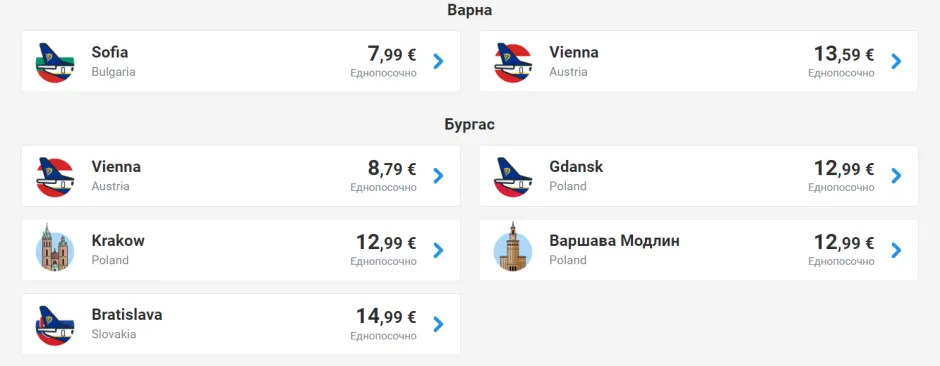Click the Varna to Vienna plane icon
Screen dimensions: 940x366
[x=513, y=62]
